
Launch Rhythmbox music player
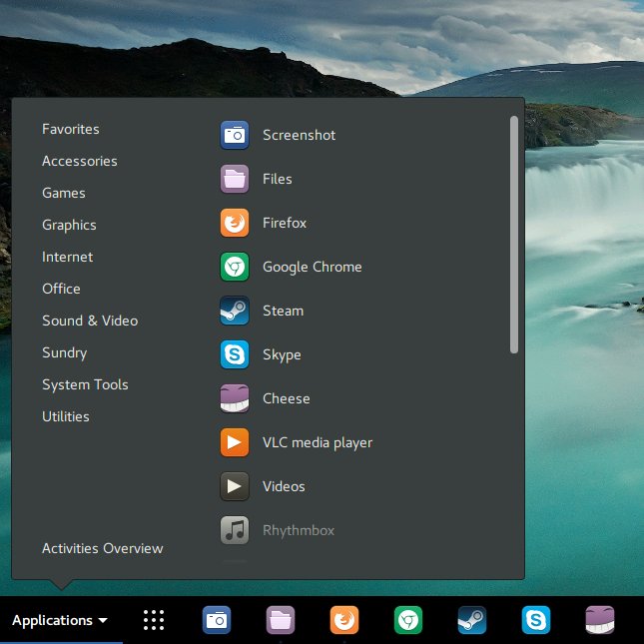pyautogui.click(x=298, y=530)
